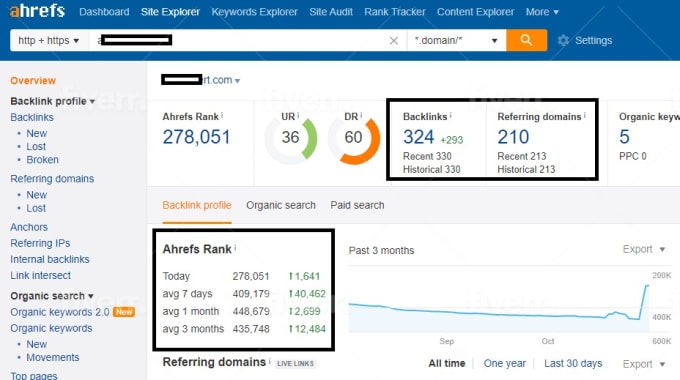Run search with orange magnifier button
The image size is (680, 380).
click(x=526, y=40)
